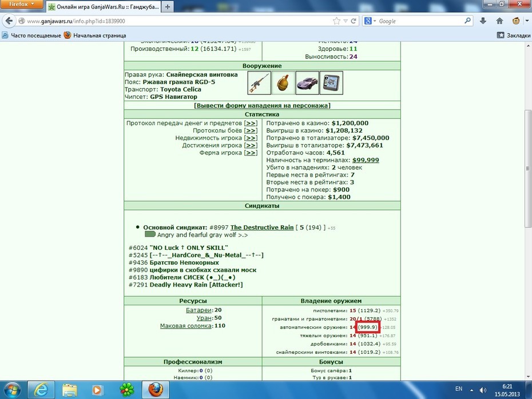Open Ферма игрока arrows link
The width and height of the screenshot is (532, 399).
tap(251, 153)
